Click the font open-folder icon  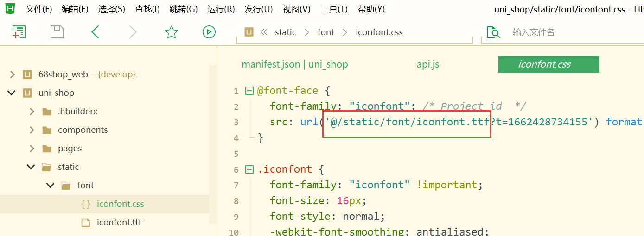tap(66, 186)
